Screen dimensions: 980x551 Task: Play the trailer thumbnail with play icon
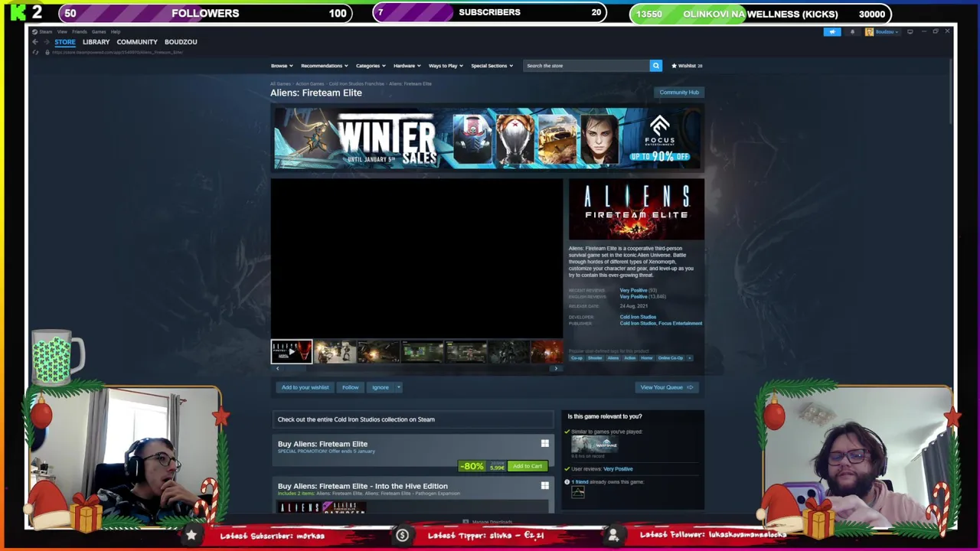coord(292,352)
